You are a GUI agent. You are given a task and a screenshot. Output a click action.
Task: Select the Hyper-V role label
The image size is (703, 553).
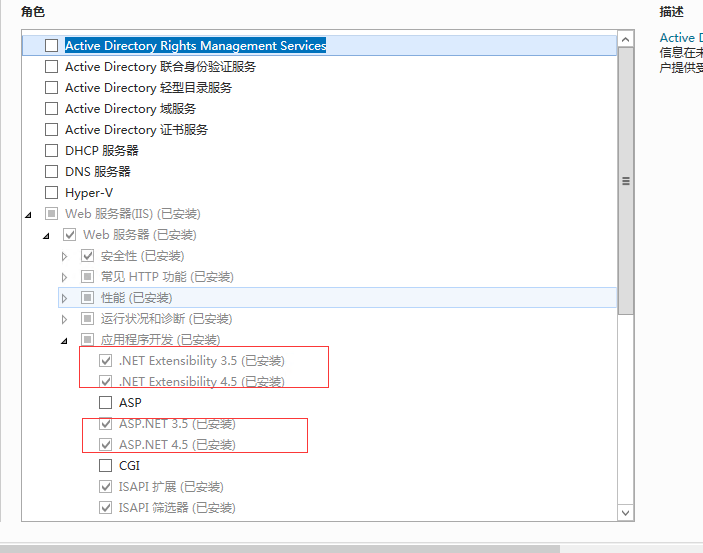click(89, 192)
